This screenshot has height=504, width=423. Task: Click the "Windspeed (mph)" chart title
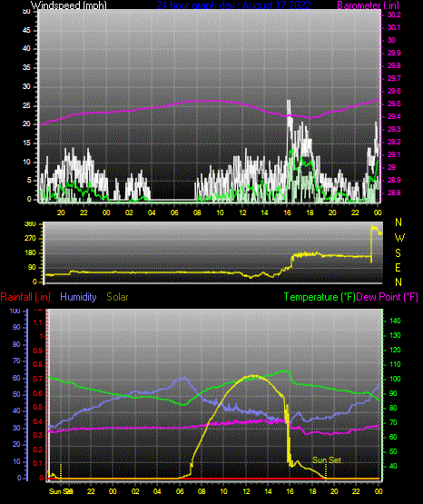coord(68,5)
